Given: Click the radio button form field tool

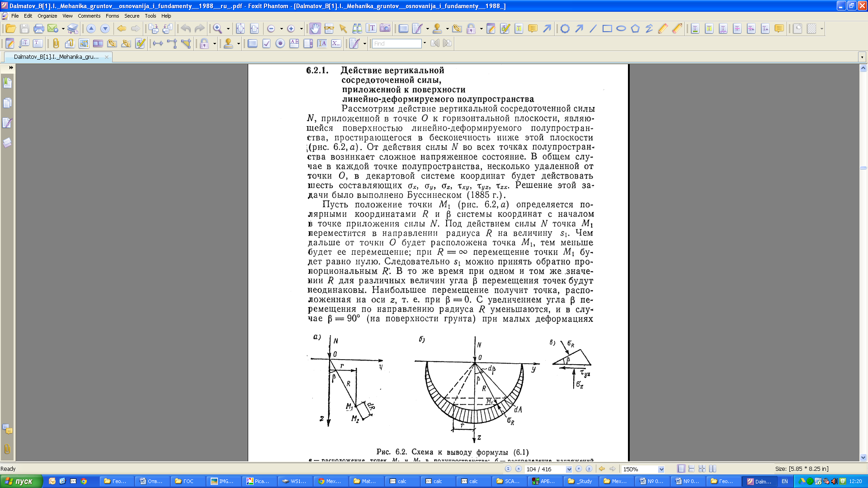Looking at the screenshot, I should tap(280, 43).
